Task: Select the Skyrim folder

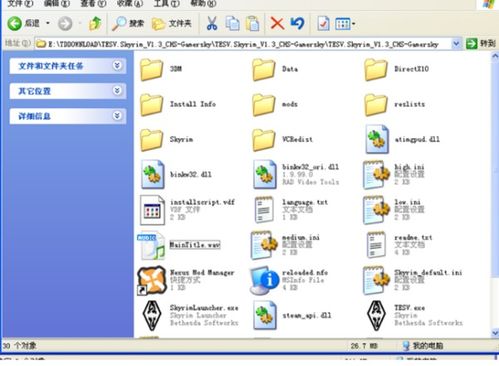Action: [166, 140]
